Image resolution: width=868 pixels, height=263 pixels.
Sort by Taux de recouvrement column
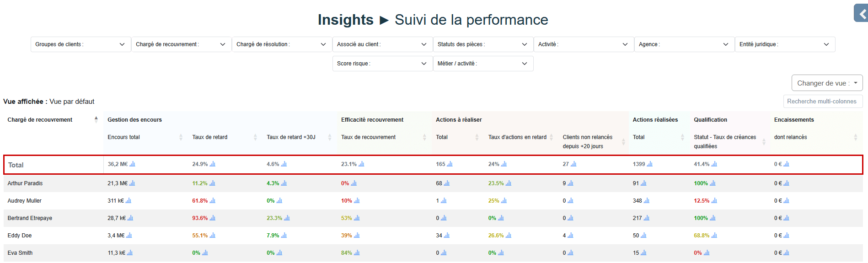(x=424, y=137)
